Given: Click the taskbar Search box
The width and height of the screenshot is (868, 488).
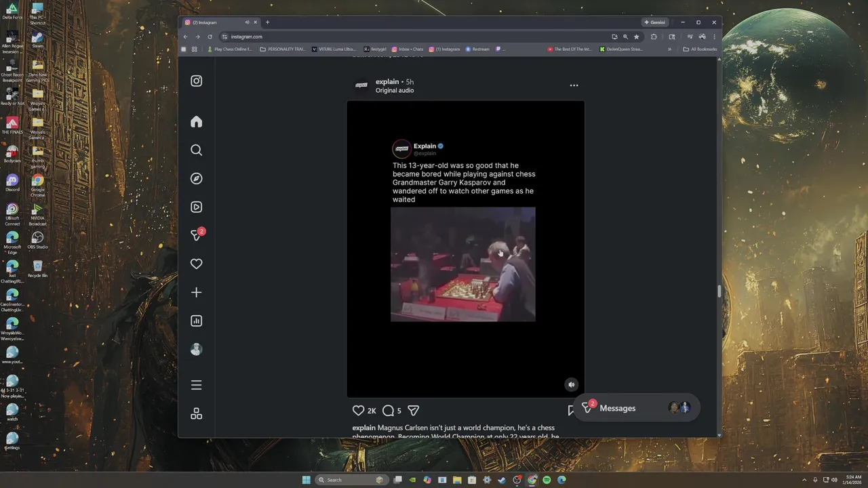Looking at the screenshot, I should click(x=351, y=480).
